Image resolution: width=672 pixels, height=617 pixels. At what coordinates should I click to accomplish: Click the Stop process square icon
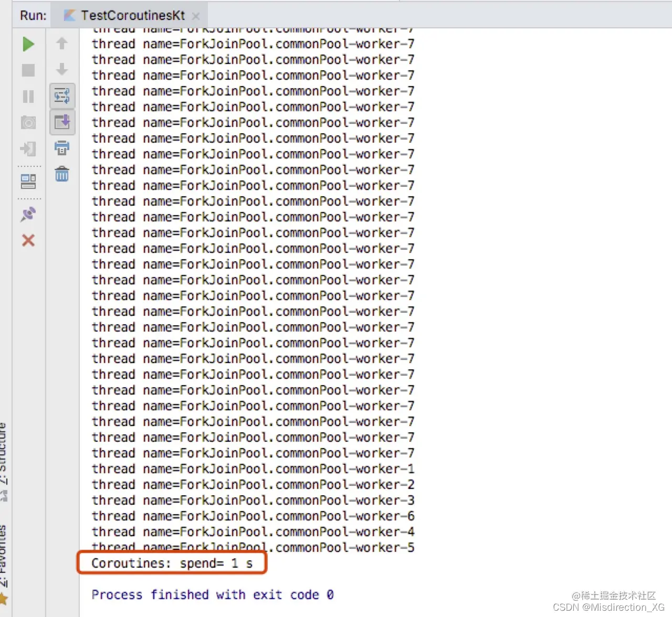[x=28, y=70]
